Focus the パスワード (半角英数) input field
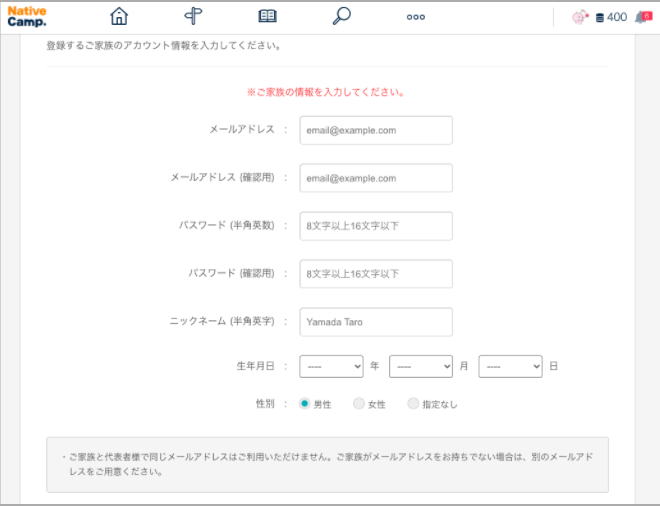 tap(376, 226)
